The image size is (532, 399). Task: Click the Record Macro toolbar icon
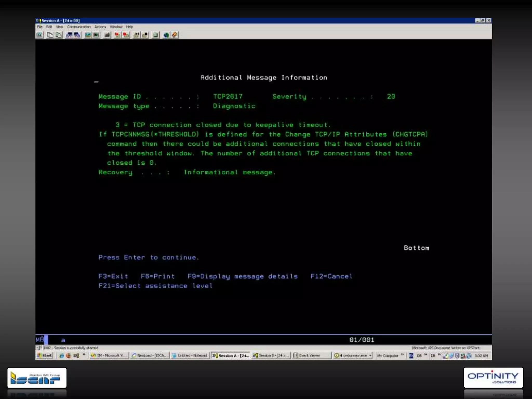point(126,35)
